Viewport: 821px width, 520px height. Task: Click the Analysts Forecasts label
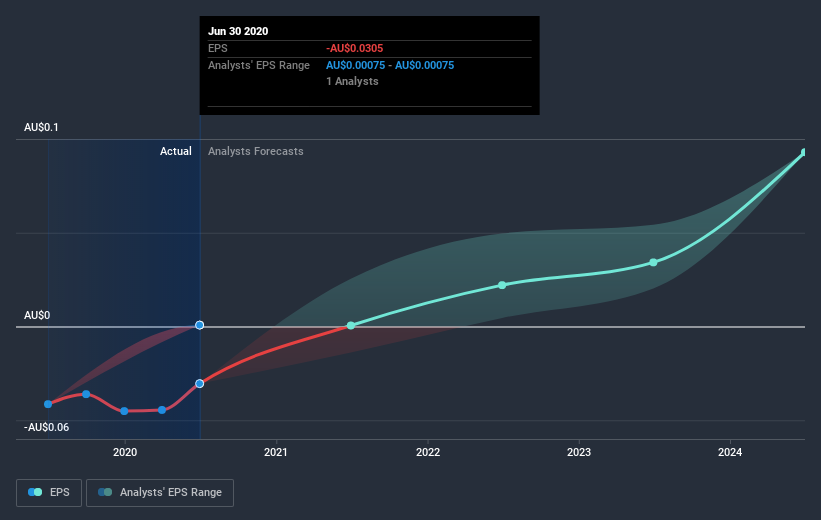point(256,151)
